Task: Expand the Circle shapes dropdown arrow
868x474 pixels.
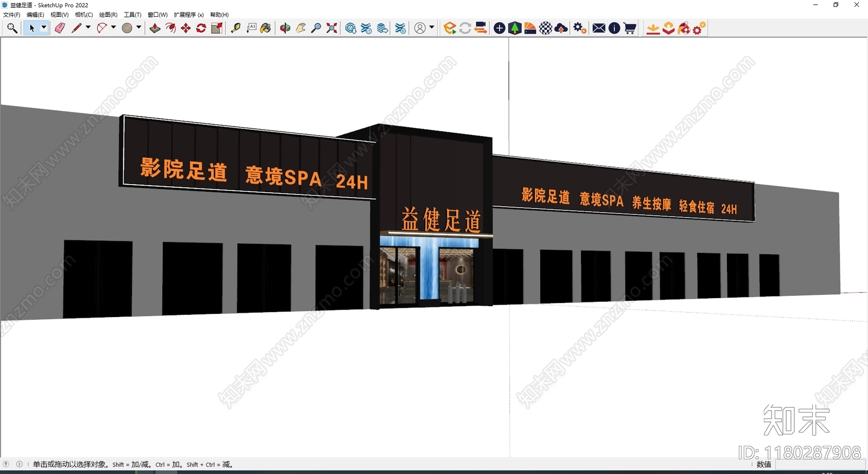Action: 139,28
